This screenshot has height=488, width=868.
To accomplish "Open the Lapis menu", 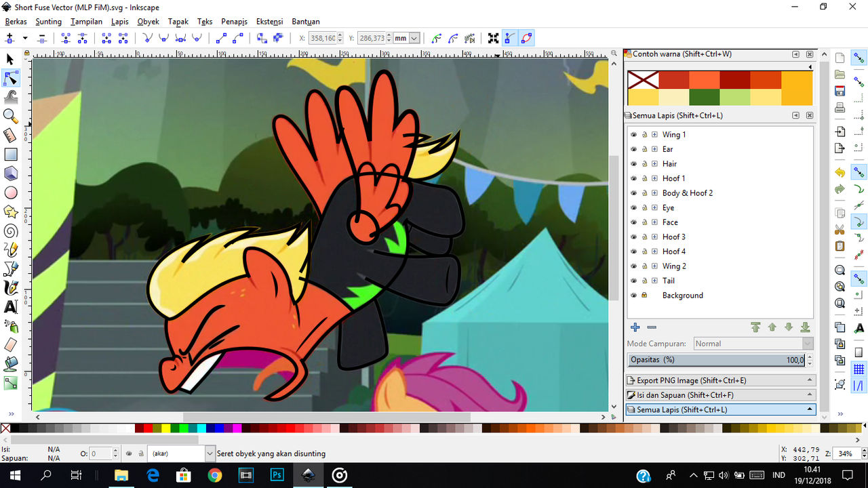I will click(x=120, y=22).
